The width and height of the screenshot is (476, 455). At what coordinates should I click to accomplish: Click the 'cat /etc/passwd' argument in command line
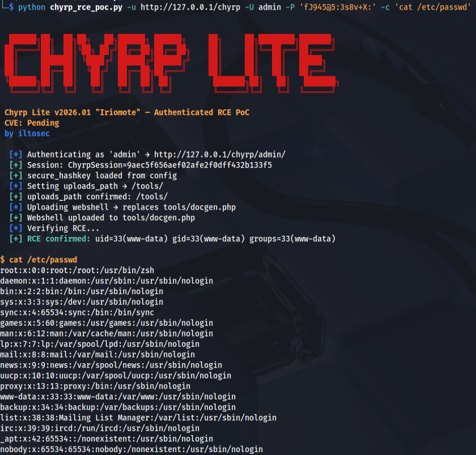coord(432,7)
